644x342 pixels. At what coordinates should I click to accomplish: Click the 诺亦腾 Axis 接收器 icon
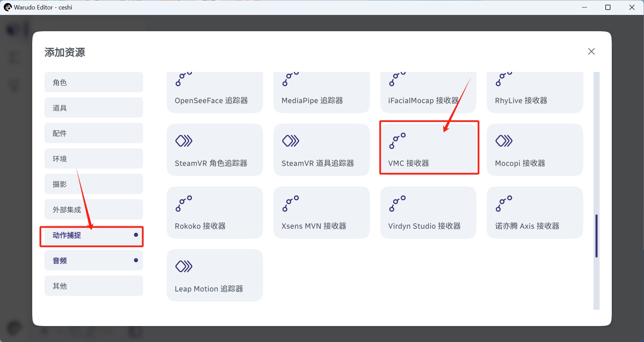pyautogui.click(x=504, y=204)
